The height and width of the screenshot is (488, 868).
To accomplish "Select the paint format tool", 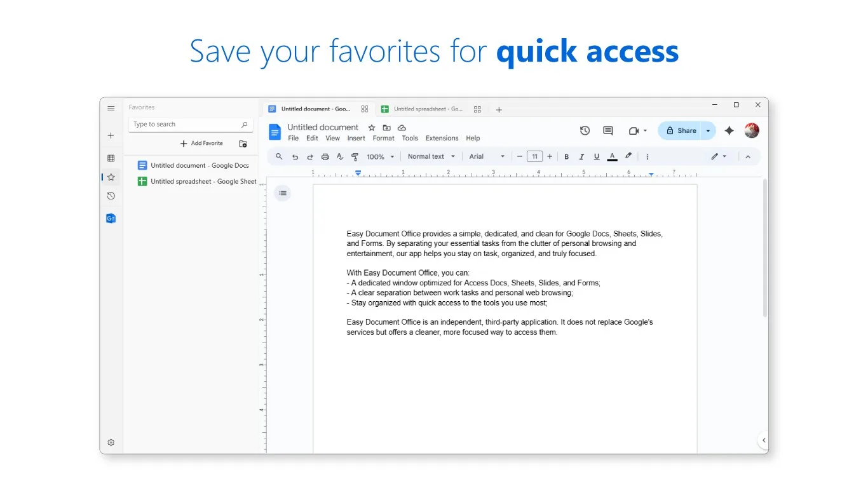I will pos(355,156).
